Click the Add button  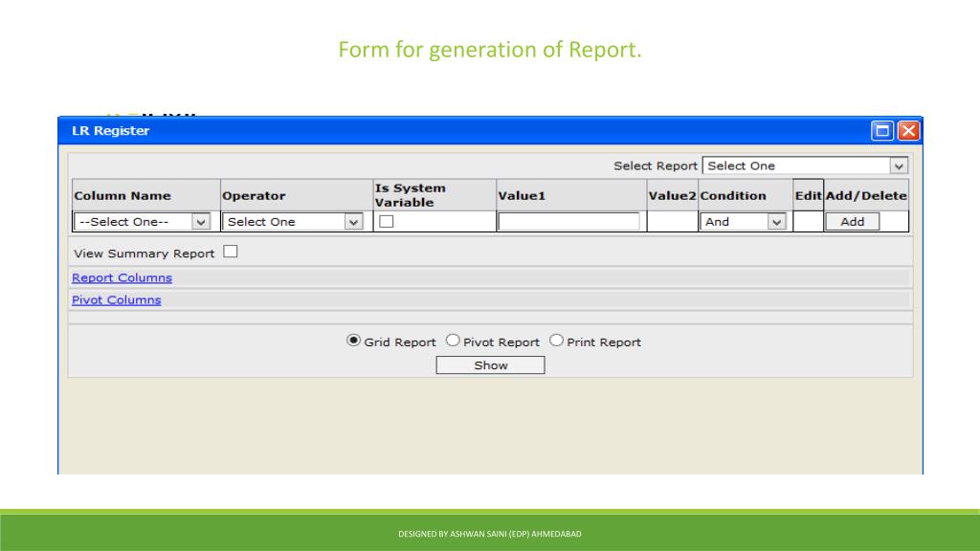852,222
